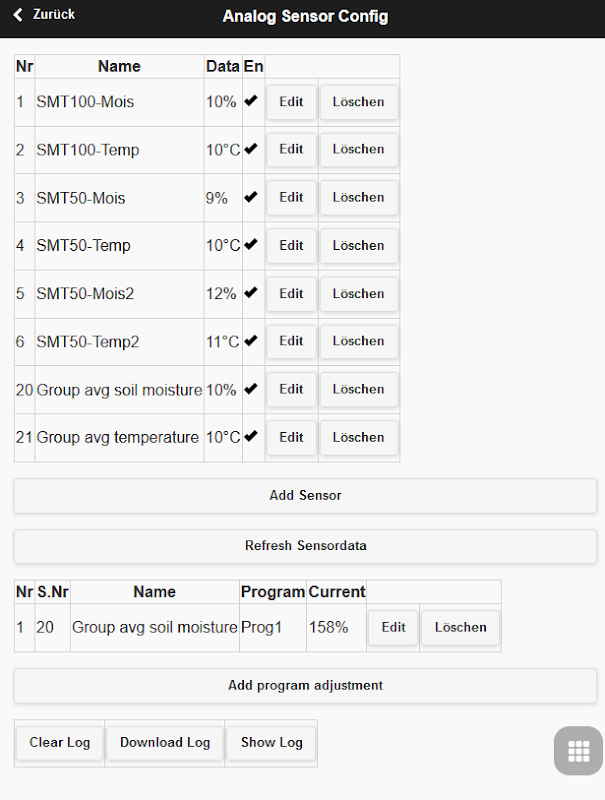Clear Log
The image size is (605, 800).
(60, 743)
